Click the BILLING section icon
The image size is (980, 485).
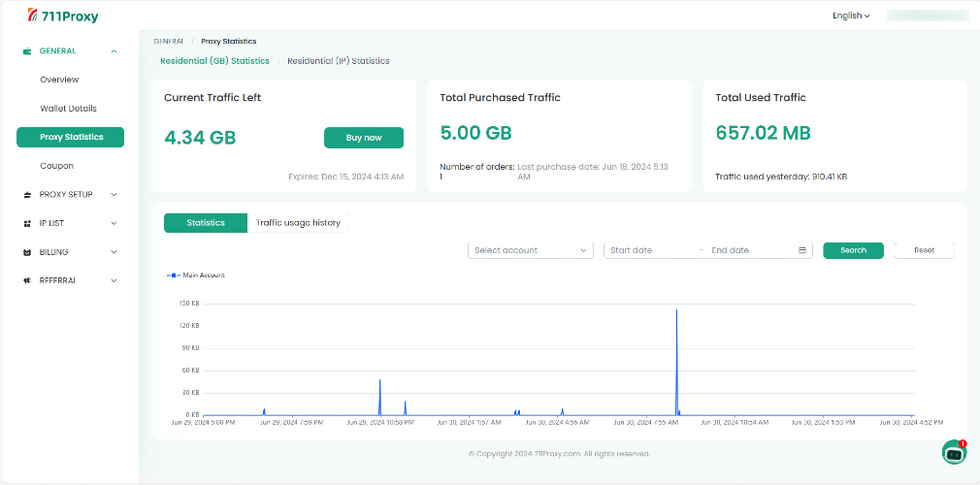(x=27, y=252)
